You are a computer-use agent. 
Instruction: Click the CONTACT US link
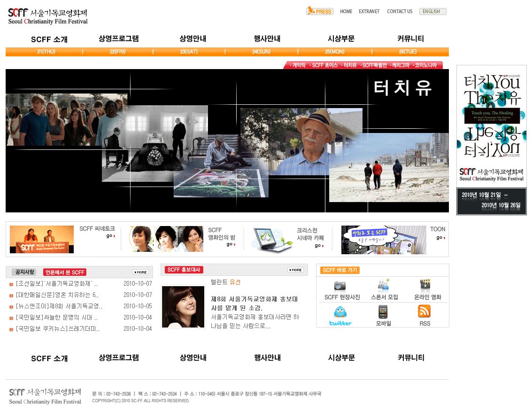[x=400, y=12]
